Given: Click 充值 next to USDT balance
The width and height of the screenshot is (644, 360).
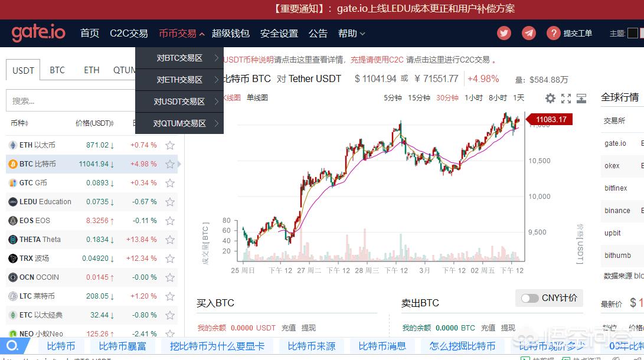Looking at the screenshot, I should [x=288, y=328].
